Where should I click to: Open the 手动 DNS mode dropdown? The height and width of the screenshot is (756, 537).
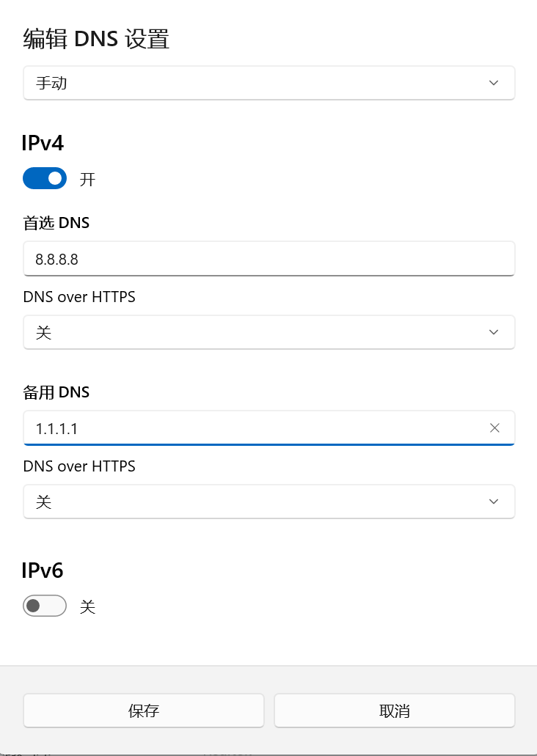point(268,83)
